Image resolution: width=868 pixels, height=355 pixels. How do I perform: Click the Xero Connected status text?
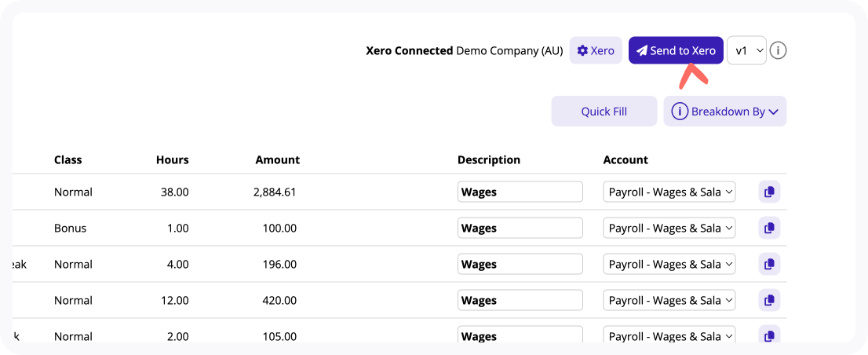point(410,50)
